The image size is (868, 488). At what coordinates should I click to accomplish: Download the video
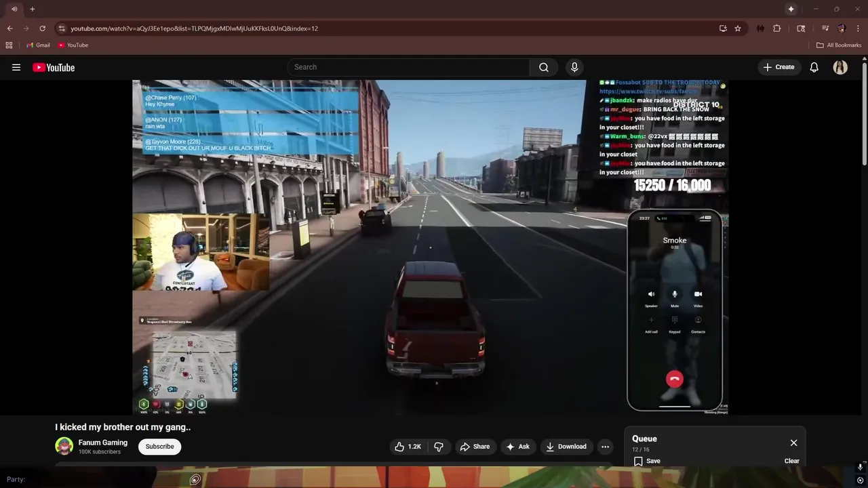[x=566, y=447]
